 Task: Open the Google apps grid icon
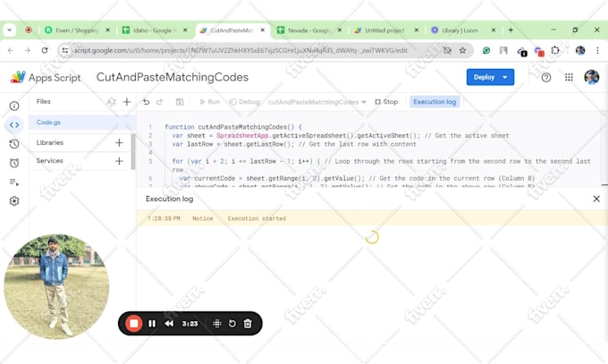[x=569, y=77]
